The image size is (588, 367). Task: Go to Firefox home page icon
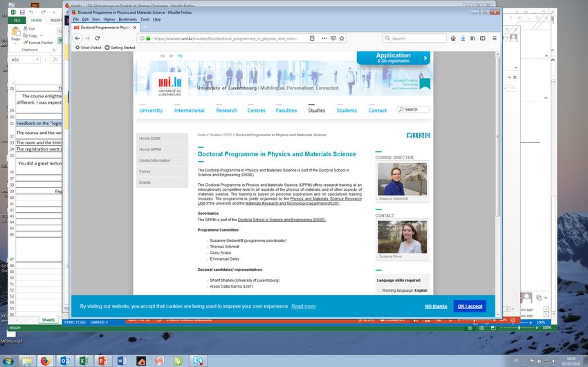pos(453,38)
